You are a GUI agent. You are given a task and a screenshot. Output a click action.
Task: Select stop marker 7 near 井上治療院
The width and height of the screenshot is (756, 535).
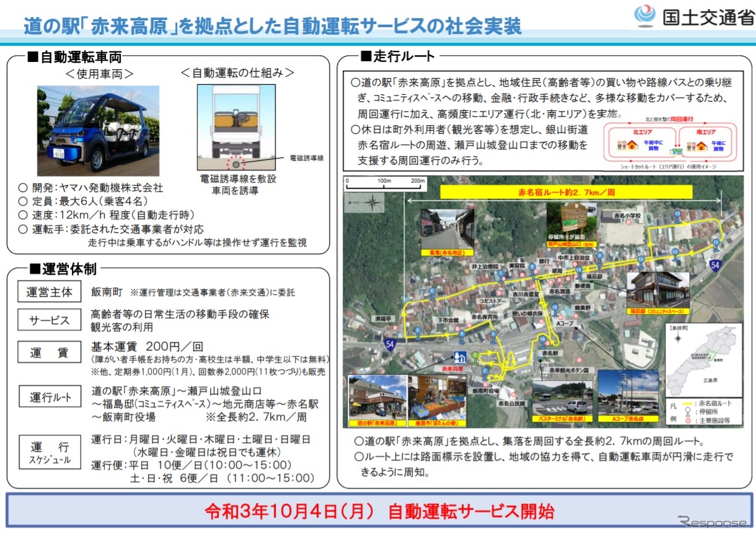[x=501, y=276]
